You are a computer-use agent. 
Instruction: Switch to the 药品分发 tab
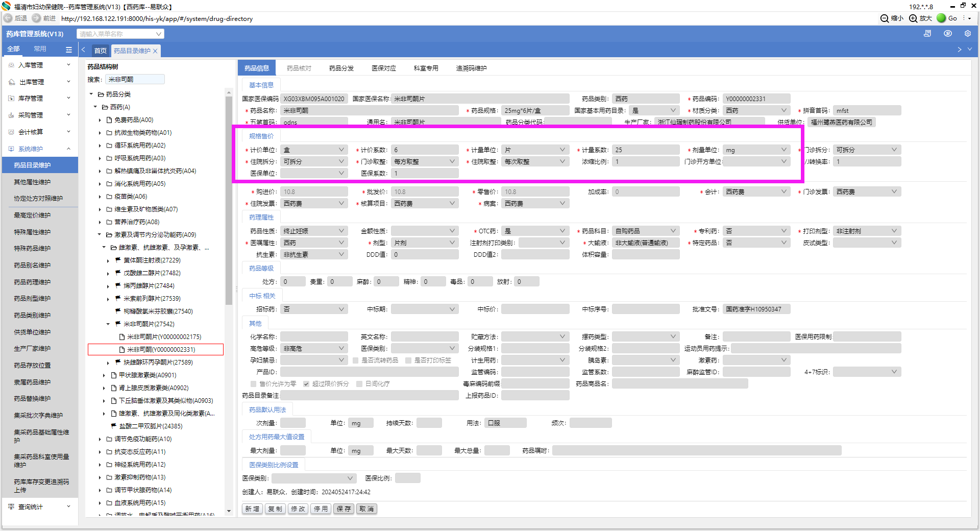tap(341, 68)
